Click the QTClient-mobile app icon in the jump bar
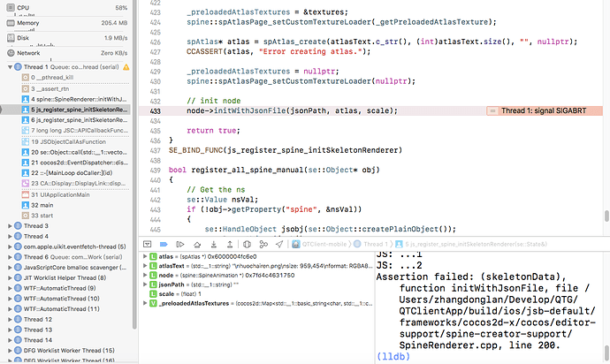The image size is (610, 364). (296, 244)
